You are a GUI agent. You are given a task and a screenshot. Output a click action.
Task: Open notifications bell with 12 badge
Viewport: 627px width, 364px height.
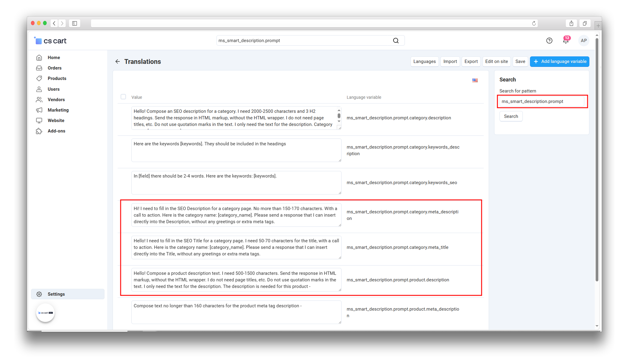pos(565,41)
